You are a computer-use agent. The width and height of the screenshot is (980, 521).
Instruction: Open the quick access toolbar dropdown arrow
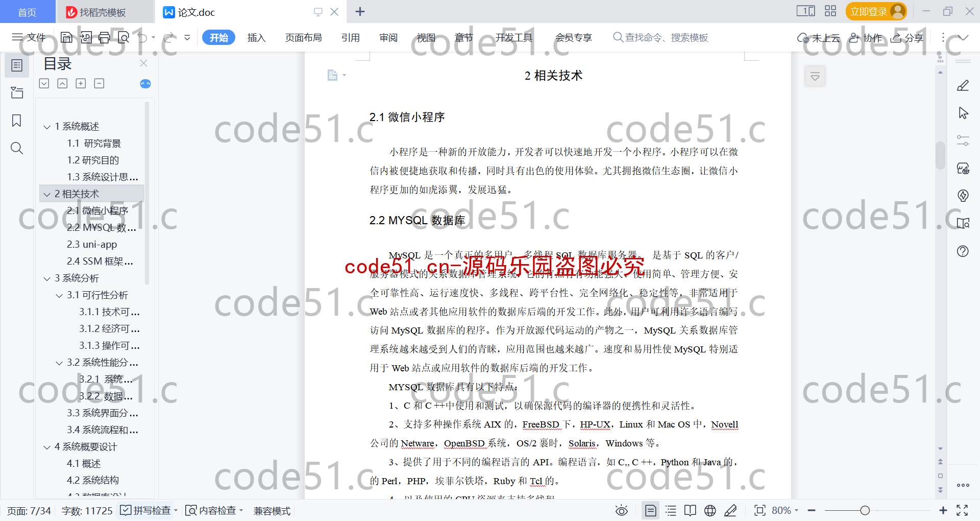[x=187, y=37]
